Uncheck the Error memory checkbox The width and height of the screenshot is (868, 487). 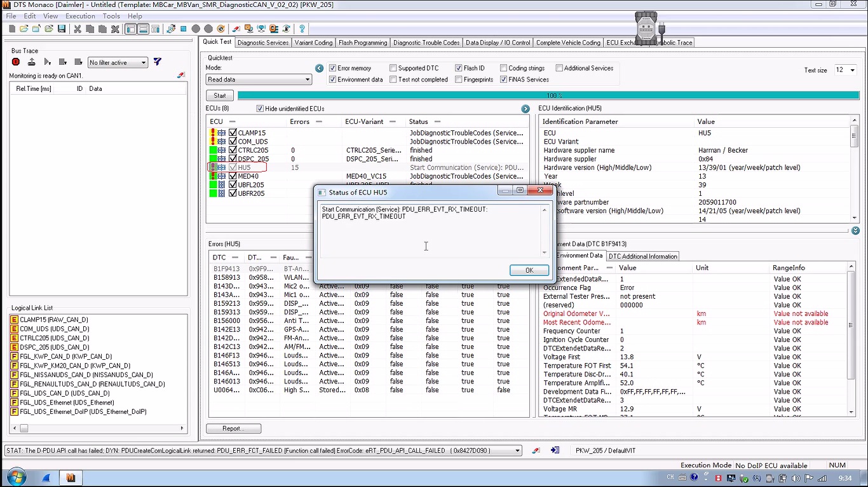pyautogui.click(x=332, y=68)
